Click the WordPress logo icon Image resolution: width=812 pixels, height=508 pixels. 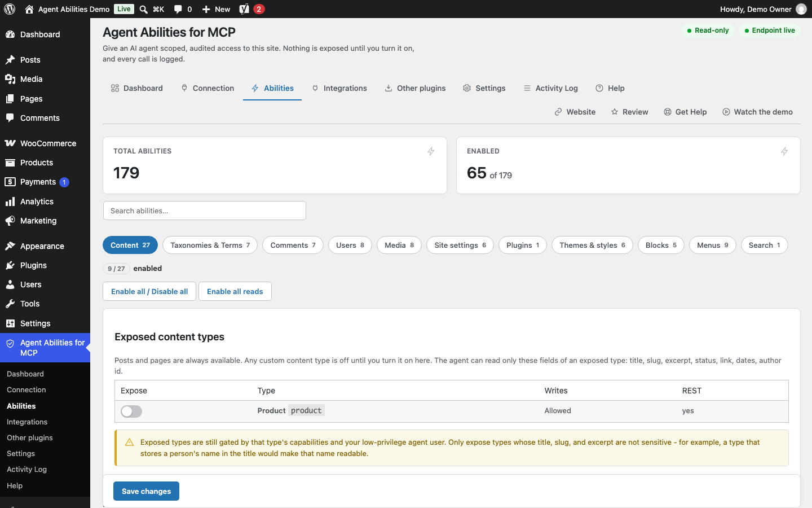point(10,9)
